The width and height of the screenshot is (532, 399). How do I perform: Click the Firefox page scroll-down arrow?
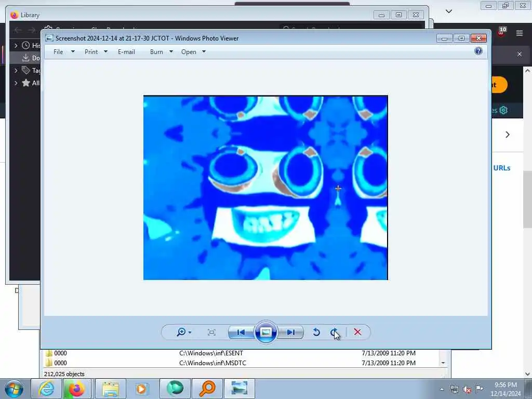coord(528,374)
